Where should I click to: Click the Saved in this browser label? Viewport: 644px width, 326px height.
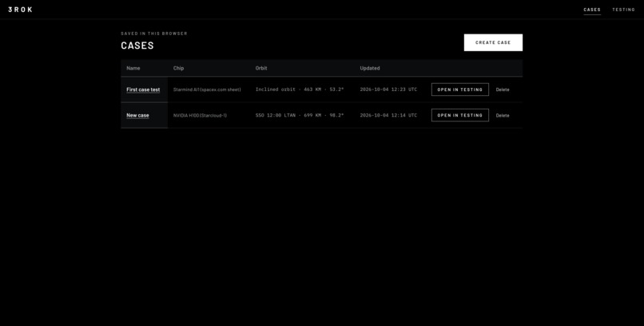(x=154, y=34)
